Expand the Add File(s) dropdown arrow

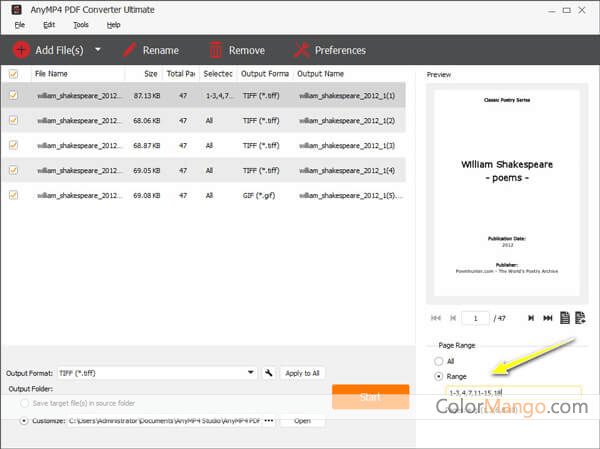98,50
